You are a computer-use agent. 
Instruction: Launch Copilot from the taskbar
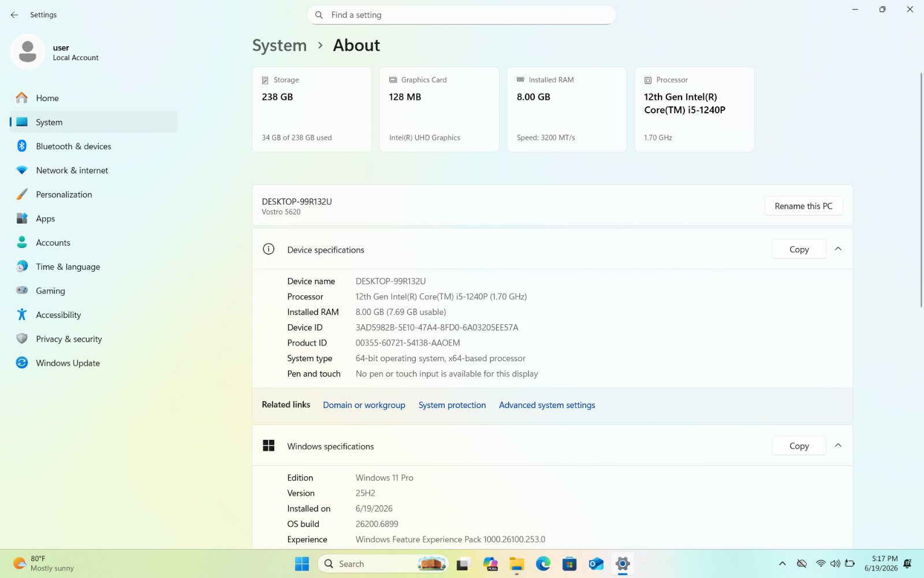pos(490,564)
